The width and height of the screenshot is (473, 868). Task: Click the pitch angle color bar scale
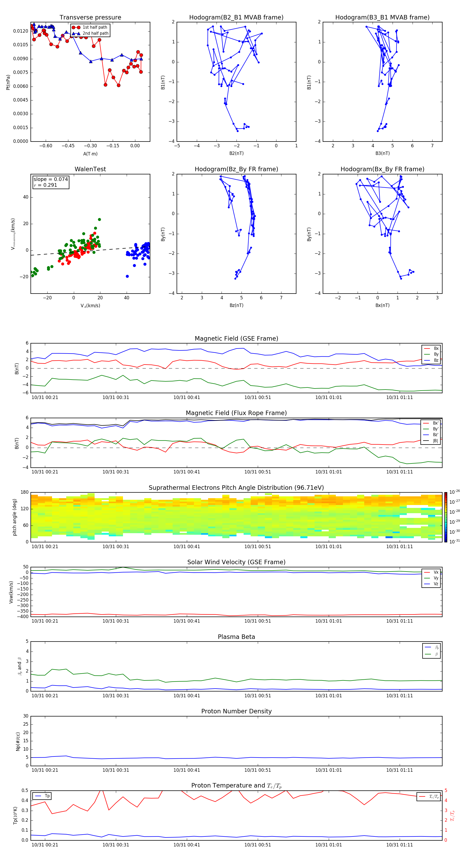446,517
